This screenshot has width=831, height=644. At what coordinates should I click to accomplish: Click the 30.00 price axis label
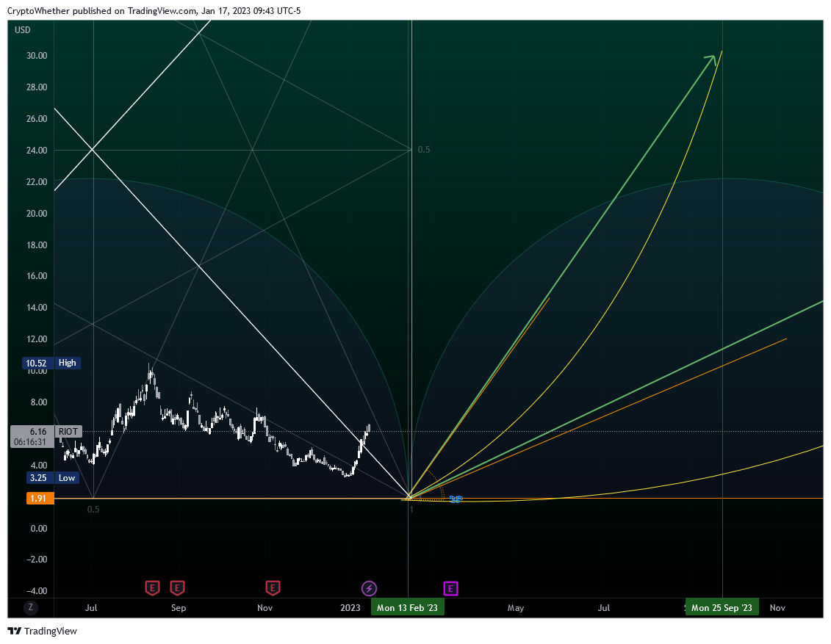[x=37, y=56]
